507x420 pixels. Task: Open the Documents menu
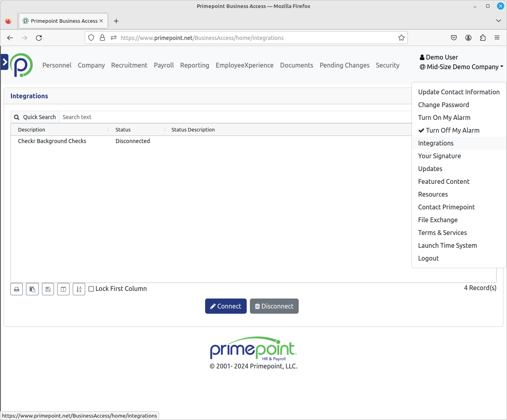pyautogui.click(x=297, y=65)
